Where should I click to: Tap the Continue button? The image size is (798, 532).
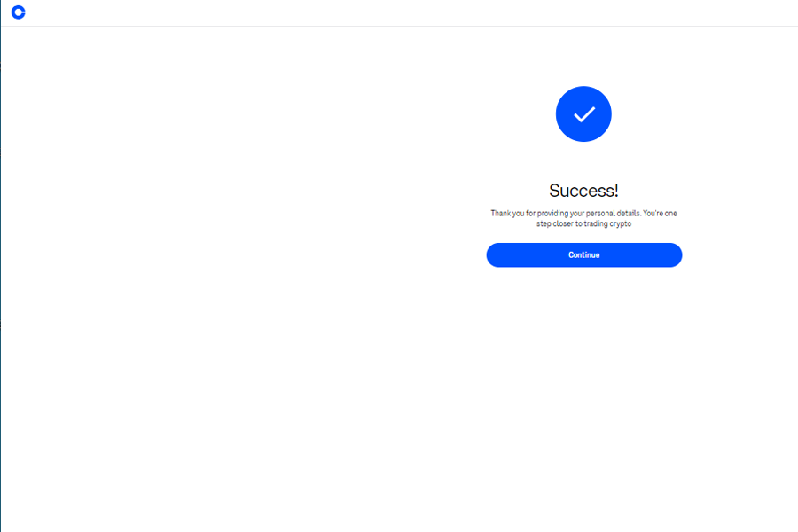pos(583,255)
